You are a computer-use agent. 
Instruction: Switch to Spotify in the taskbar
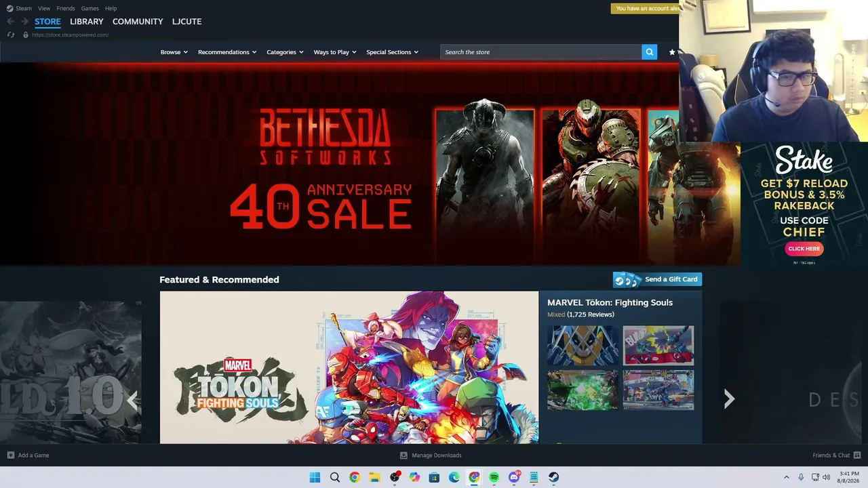pyautogui.click(x=494, y=477)
